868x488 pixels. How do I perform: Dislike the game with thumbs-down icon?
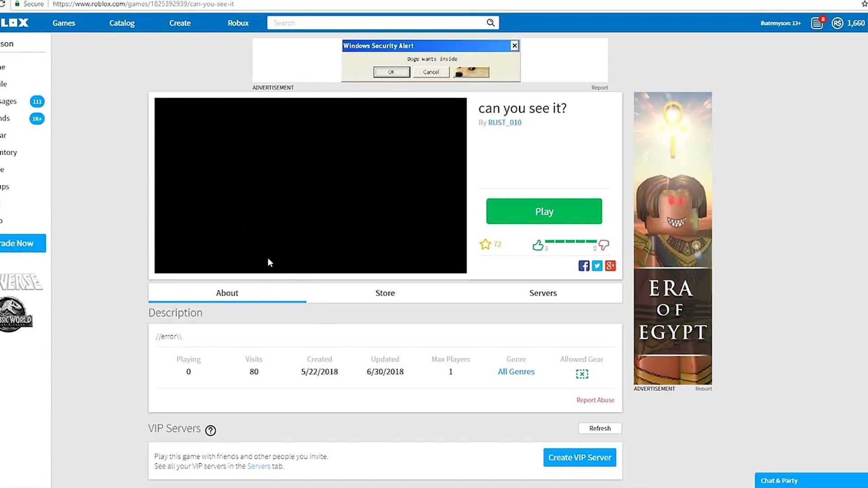click(x=604, y=245)
